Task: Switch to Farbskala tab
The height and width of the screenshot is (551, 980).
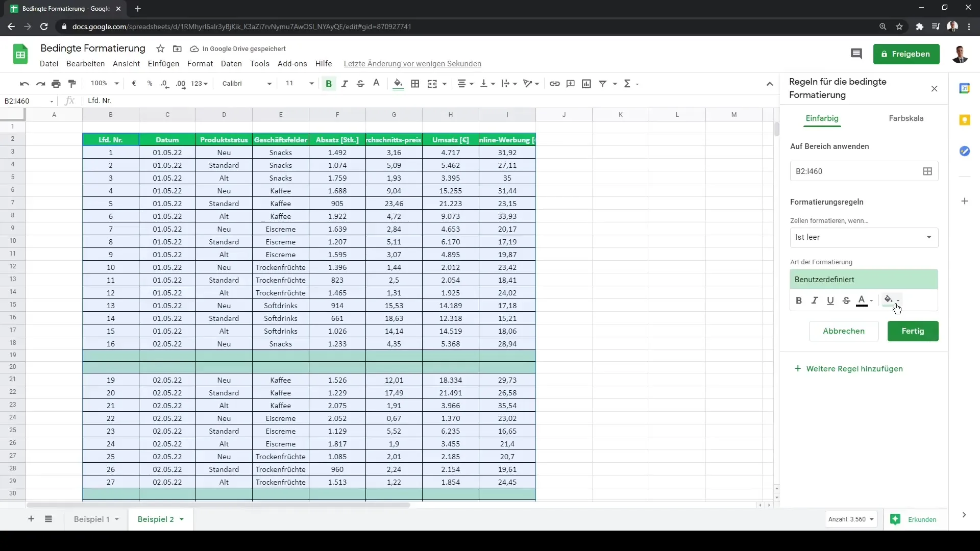Action: click(x=906, y=118)
